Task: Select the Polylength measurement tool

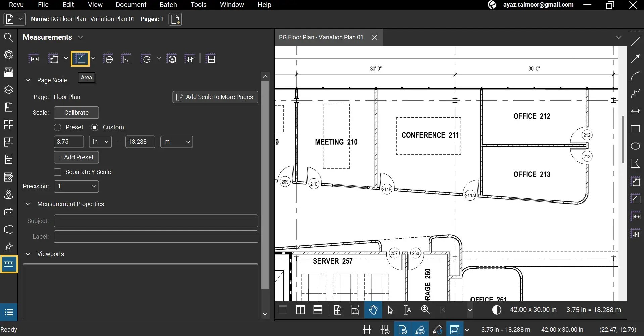Action: (53, 59)
